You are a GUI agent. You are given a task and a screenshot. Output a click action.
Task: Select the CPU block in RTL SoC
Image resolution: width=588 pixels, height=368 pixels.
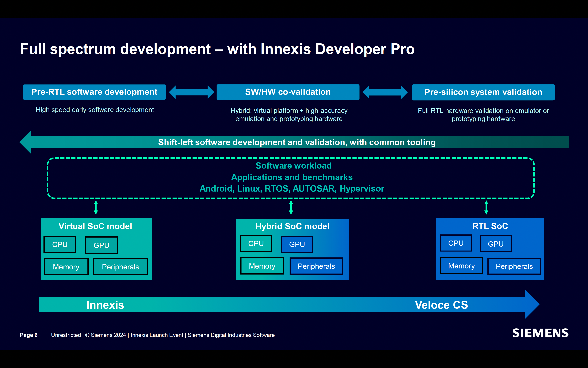click(456, 243)
